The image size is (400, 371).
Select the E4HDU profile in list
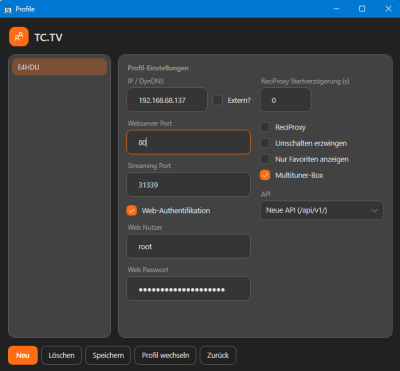coord(59,67)
